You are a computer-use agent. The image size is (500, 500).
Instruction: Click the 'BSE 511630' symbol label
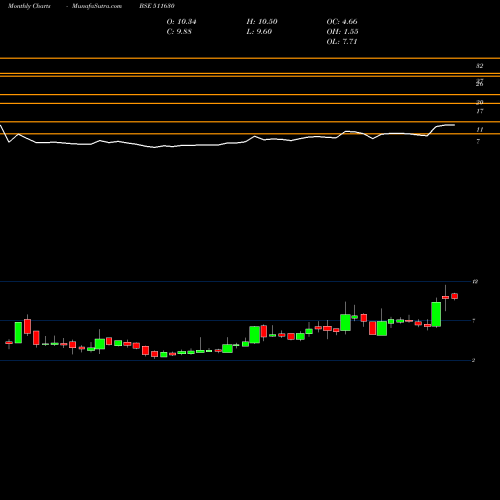click(x=157, y=6)
